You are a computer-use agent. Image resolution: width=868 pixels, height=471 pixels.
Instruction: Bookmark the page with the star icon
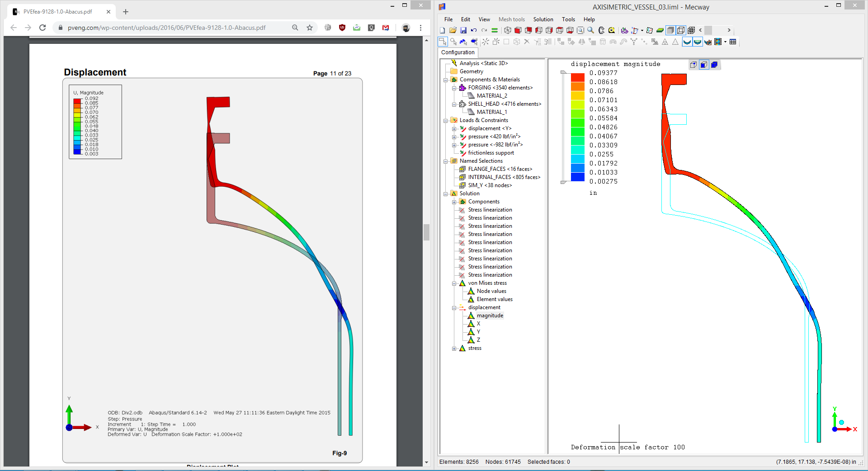[310, 28]
